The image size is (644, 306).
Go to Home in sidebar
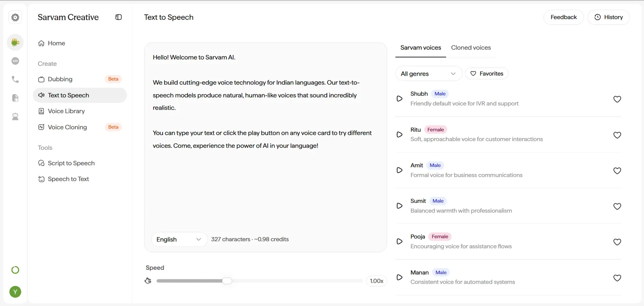(x=80, y=43)
